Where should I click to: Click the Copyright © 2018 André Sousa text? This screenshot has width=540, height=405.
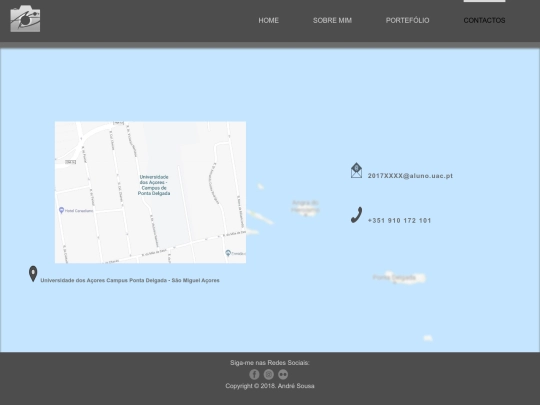pos(270,386)
